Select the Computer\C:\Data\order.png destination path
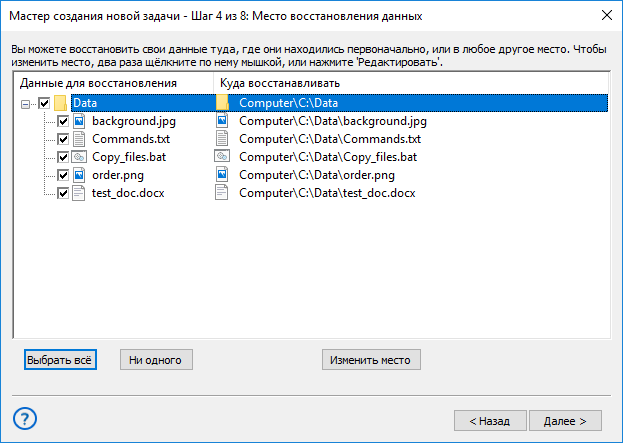623x443 pixels. 317,175
